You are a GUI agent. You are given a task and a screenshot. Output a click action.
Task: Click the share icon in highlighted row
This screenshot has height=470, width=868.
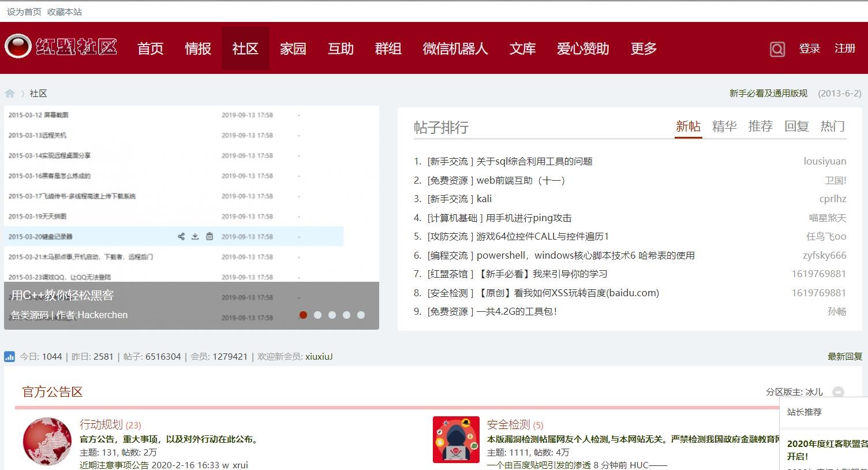tap(181, 237)
